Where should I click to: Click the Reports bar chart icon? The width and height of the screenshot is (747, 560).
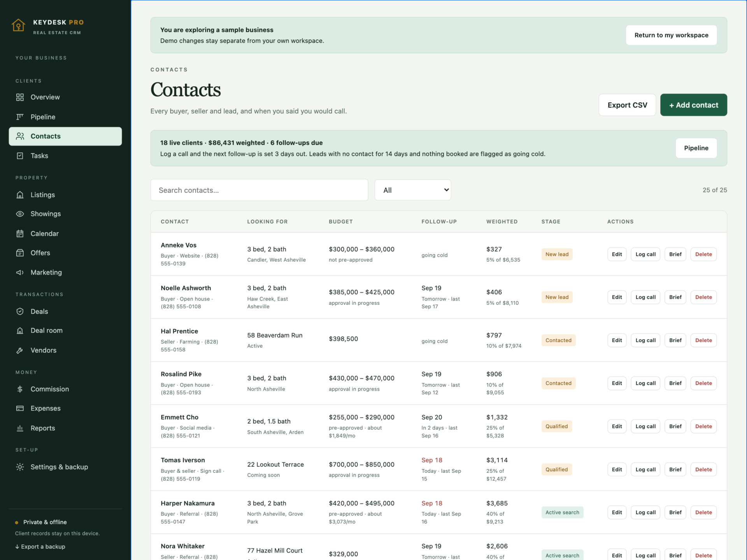coord(20,428)
